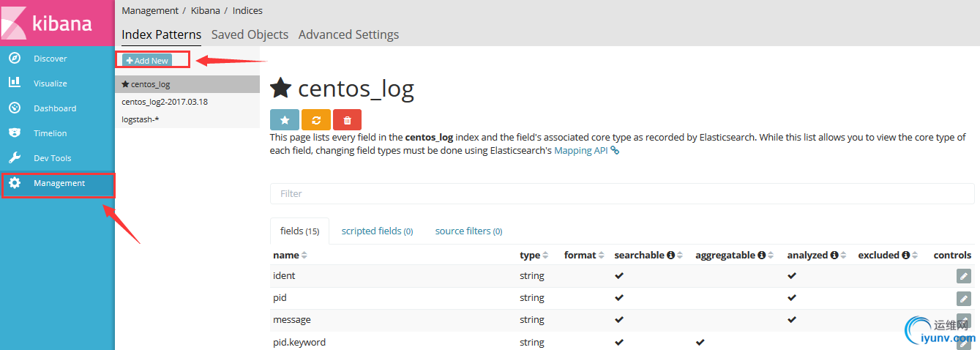Focus the Filter input field
The width and height of the screenshot is (980, 350).
(622, 193)
